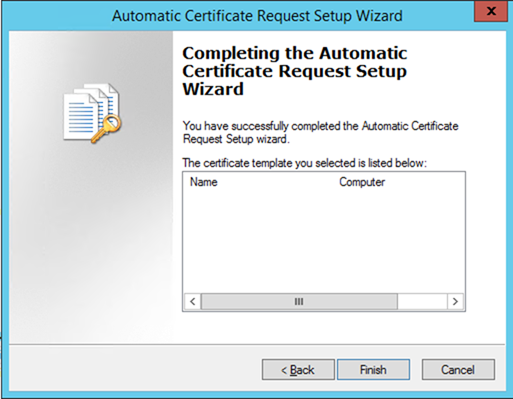Close the wizard with the red X

pyautogui.click(x=491, y=12)
